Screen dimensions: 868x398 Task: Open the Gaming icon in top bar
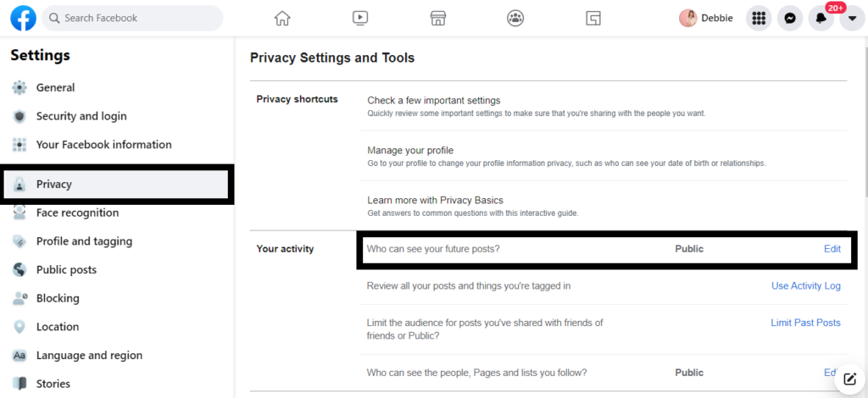pos(593,19)
